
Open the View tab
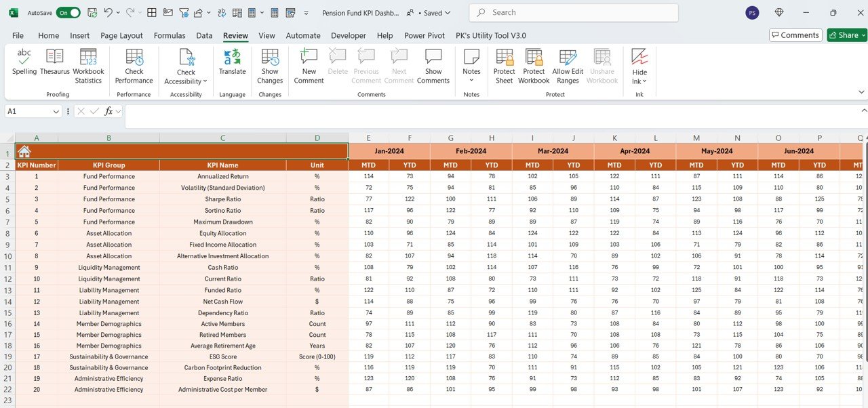(267, 35)
